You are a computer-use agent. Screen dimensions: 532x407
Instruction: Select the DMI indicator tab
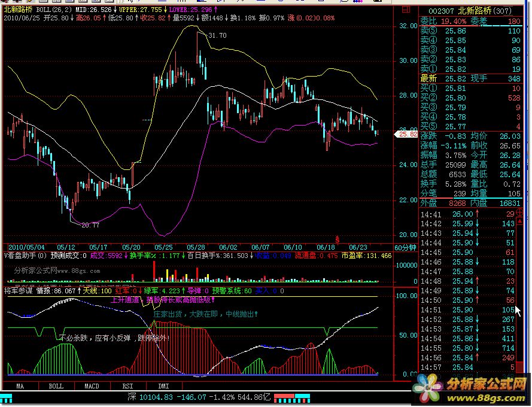click(163, 386)
